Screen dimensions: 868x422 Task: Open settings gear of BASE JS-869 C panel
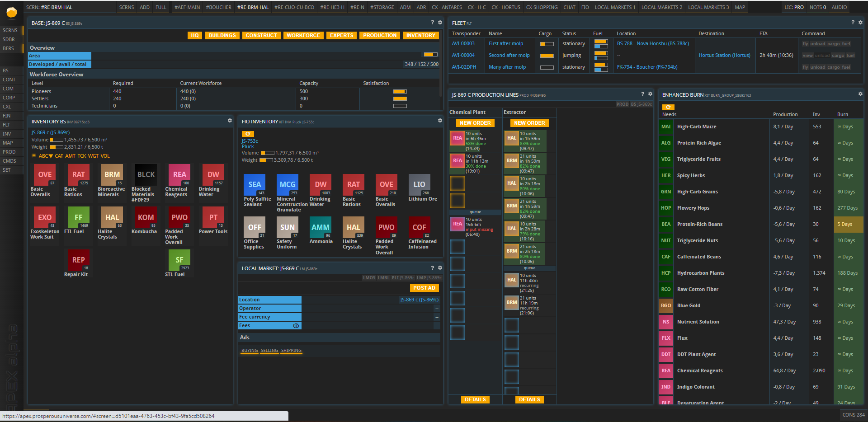tap(440, 22)
